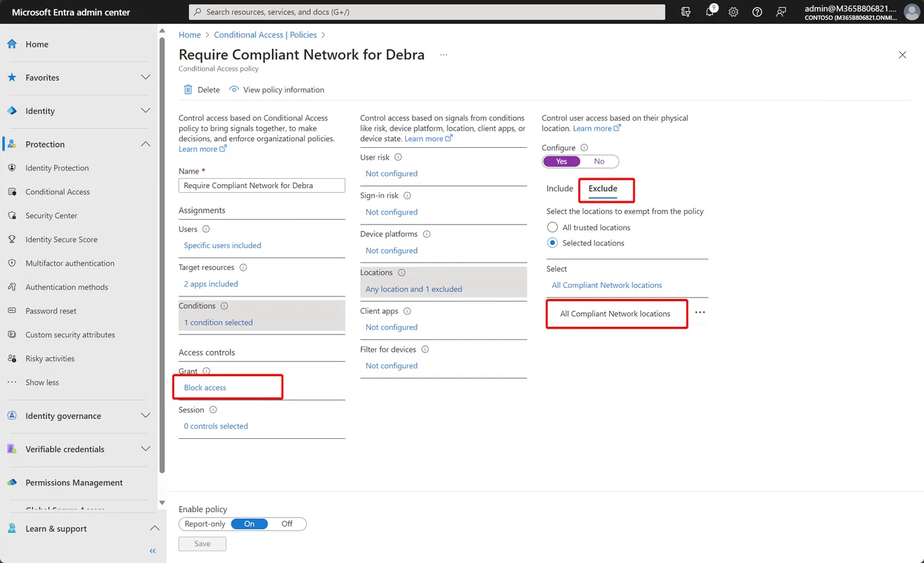Image resolution: width=924 pixels, height=563 pixels.
Task: Expand the Verifiable credentials section
Action: click(146, 449)
